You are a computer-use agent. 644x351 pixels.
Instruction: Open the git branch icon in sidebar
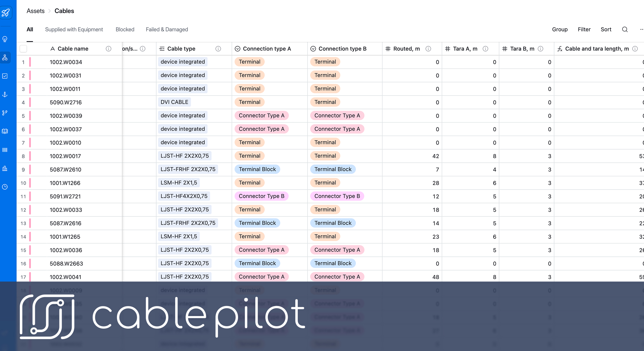[5, 113]
